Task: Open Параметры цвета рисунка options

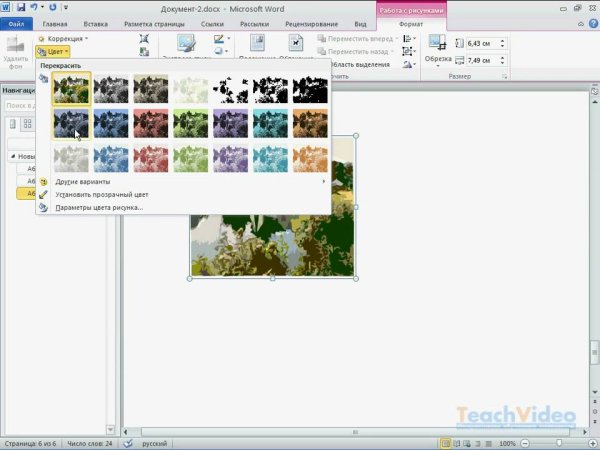Action: [98, 207]
